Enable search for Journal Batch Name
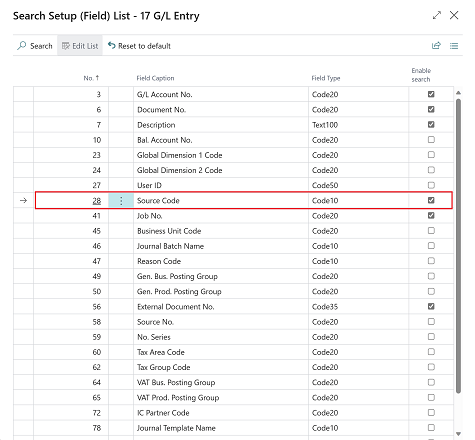The height and width of the screenshot is (440, 475). coord(431,246)
